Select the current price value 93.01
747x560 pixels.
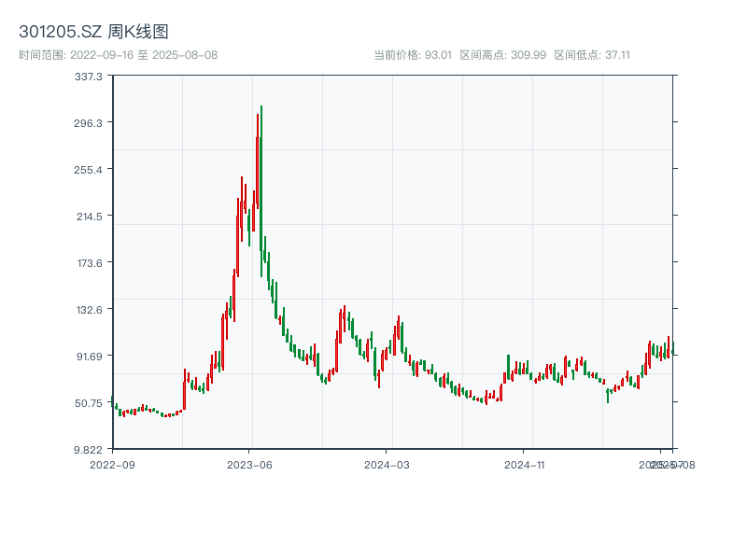[440, 54]
